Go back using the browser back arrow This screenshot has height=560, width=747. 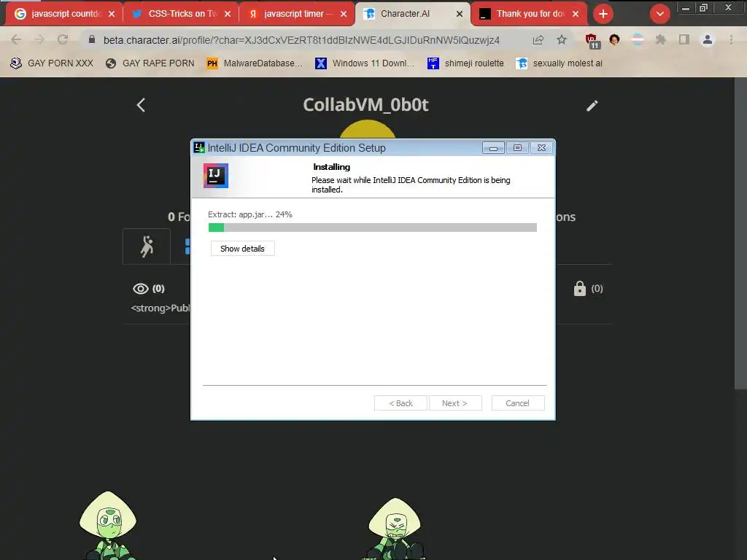(x=16, y=39)
